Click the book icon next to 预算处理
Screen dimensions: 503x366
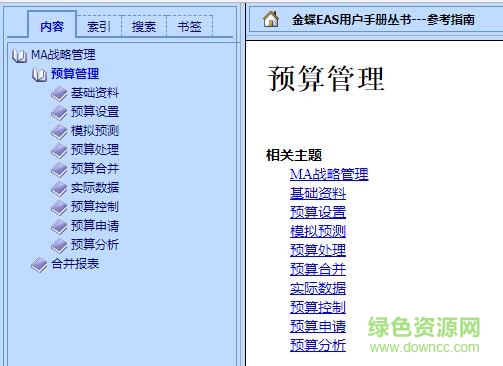(59, 151)
